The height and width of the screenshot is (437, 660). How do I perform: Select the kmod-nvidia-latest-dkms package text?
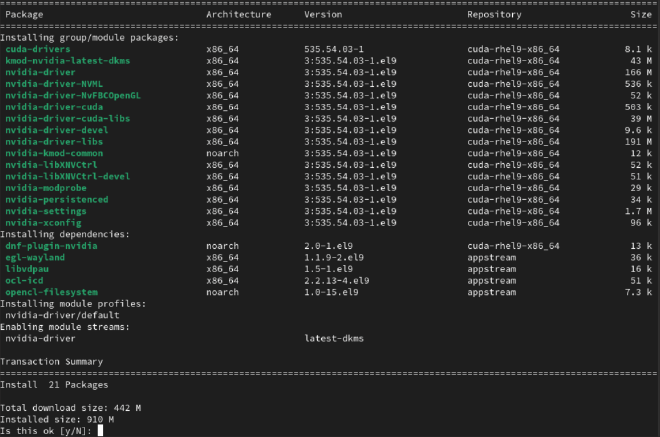coord(68,61)
